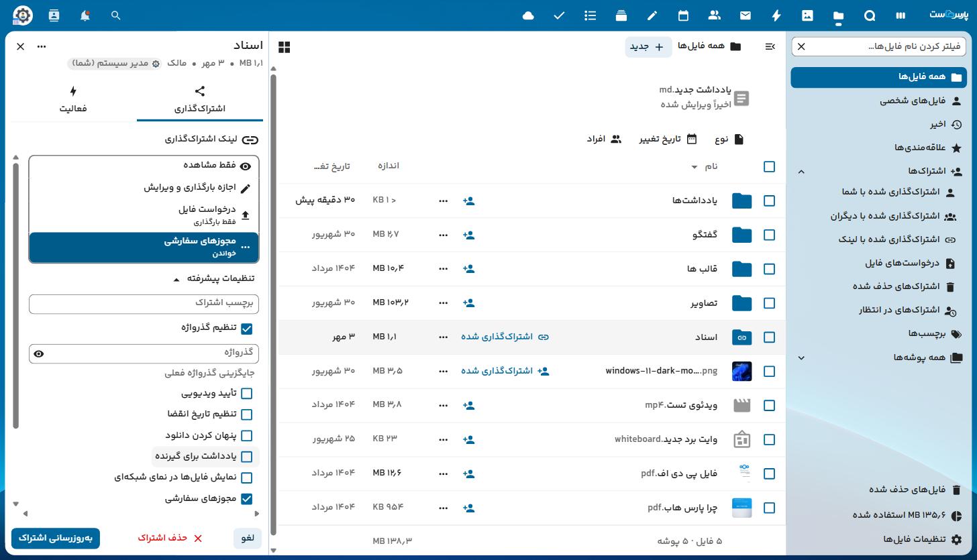Focus the برچسب اشتراک input field
This screenshot has height=560, width=977.
coord(144,303)
